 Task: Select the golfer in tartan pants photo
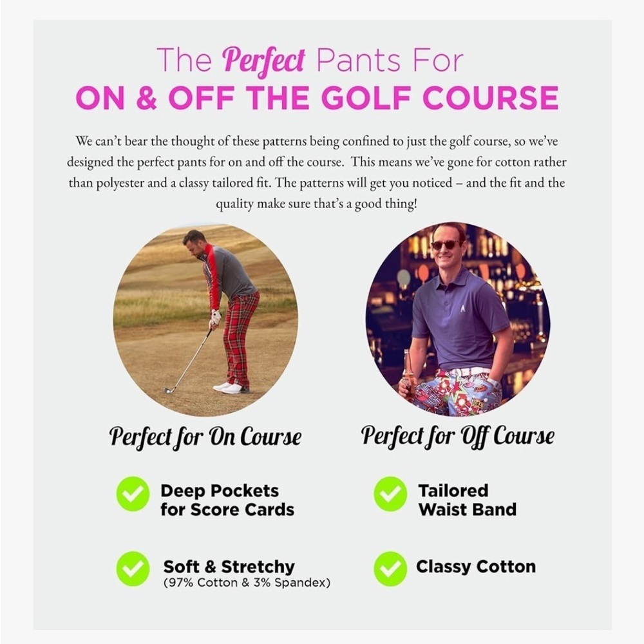[206, 319]
